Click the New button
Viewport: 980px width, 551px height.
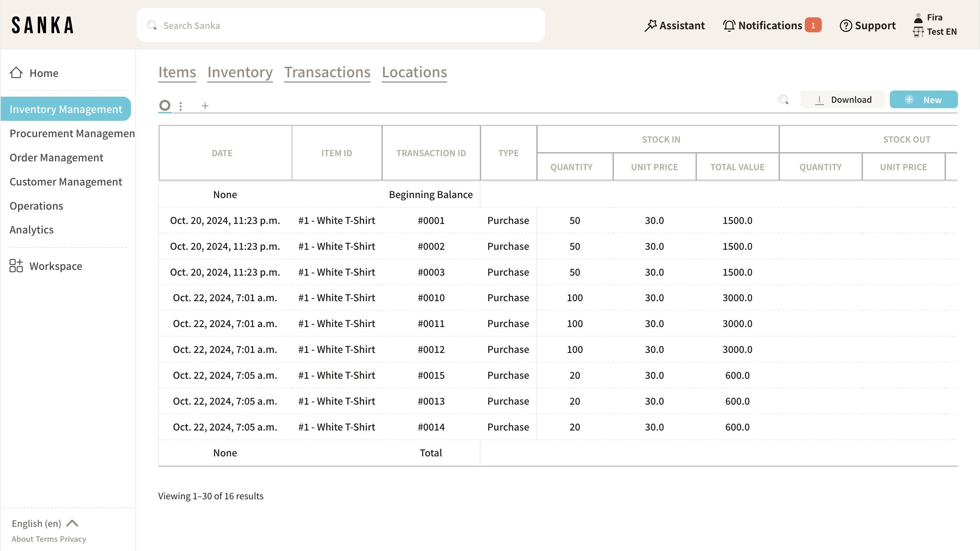[923, 100]
